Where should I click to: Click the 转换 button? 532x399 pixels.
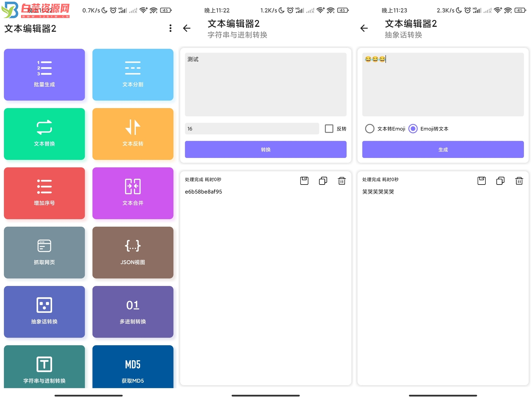[266, 149]
